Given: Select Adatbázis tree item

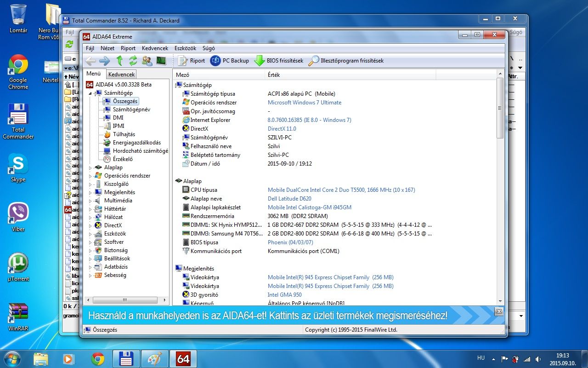Looking at the screenshot, I should pyautogui.click(x=116, y=267).
